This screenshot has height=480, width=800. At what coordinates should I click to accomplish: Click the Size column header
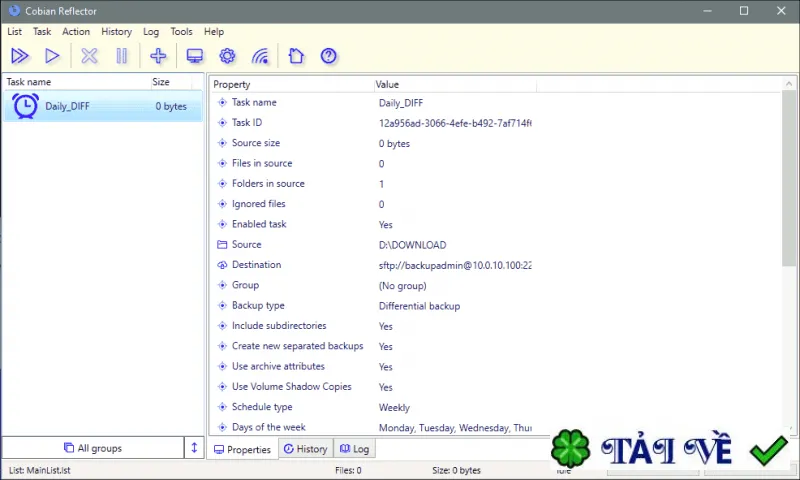[171, 82]
